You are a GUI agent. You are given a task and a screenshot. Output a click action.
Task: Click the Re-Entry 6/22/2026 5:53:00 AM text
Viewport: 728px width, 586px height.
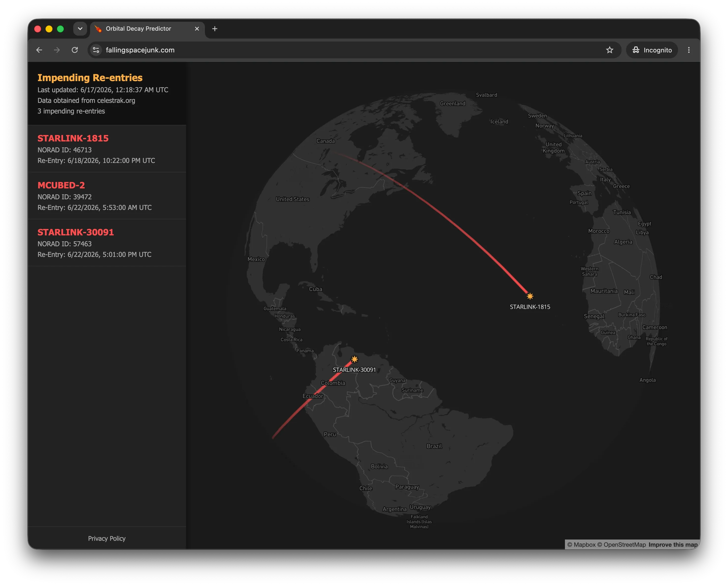(95, 208)
